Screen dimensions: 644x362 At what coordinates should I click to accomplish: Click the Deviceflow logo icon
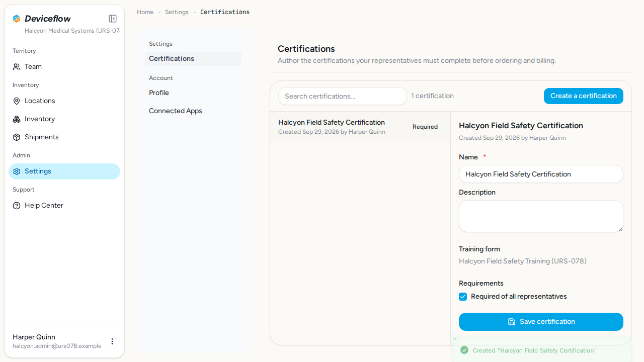pyautogui.click(x=17, y=19)
